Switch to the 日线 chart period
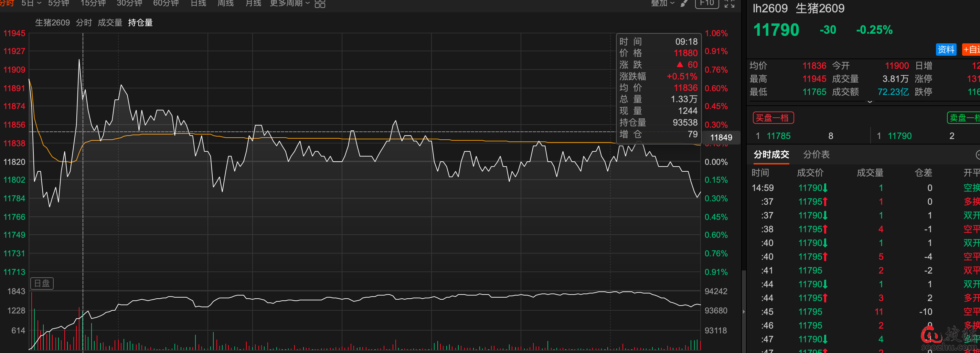Image resolution: width=980 pixels, height=353 pixels. pyautogui.click(x=198, y=3)
